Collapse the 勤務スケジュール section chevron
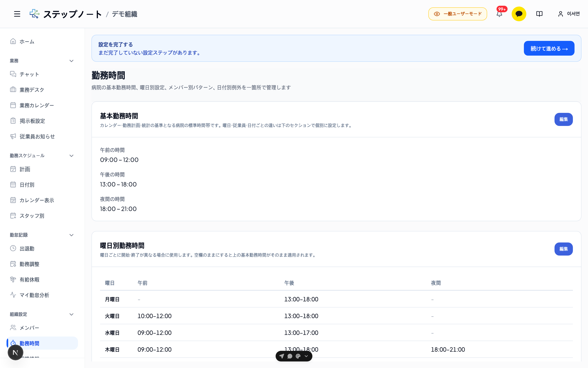The image size is (588, 368). [x=71, y=156]
